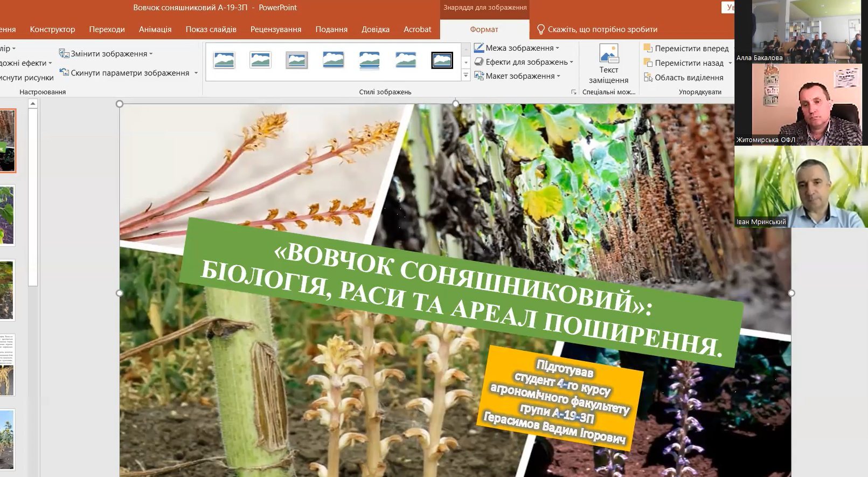
Task: Apply the fourth picture style thumbnail
Action: point(333,60)
